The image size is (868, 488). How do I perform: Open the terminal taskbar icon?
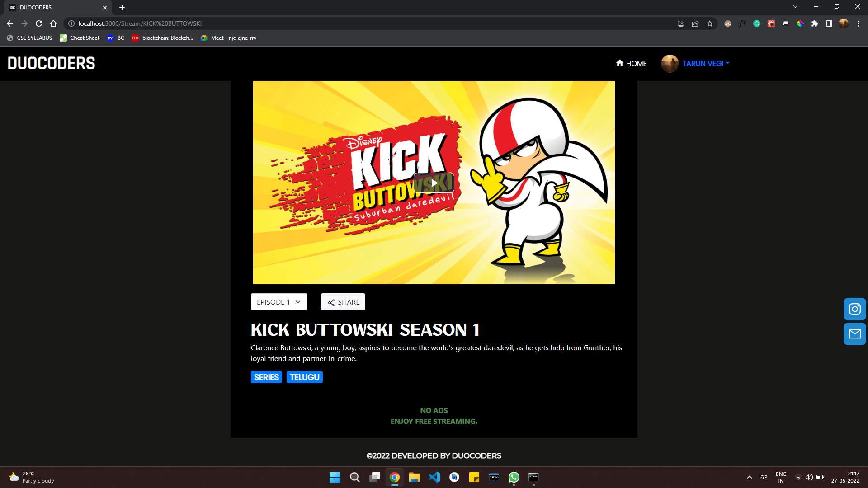534,477
